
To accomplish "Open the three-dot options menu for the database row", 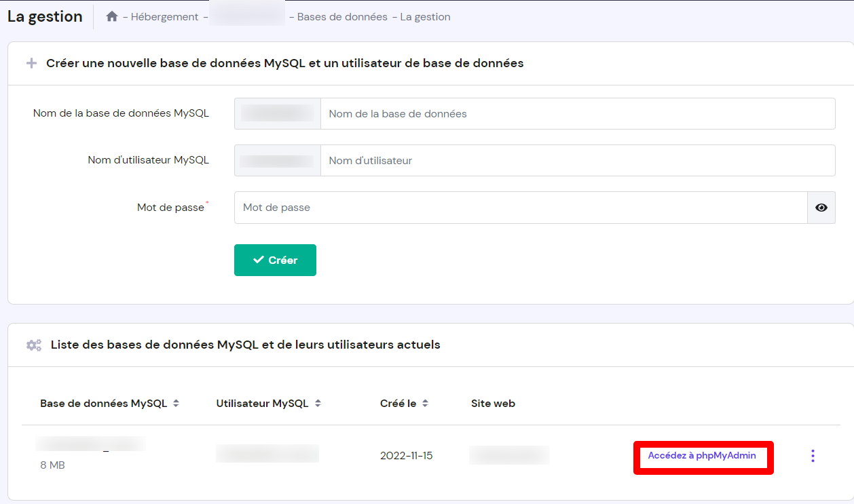I will pyautogui.click(x=812, y=455).
